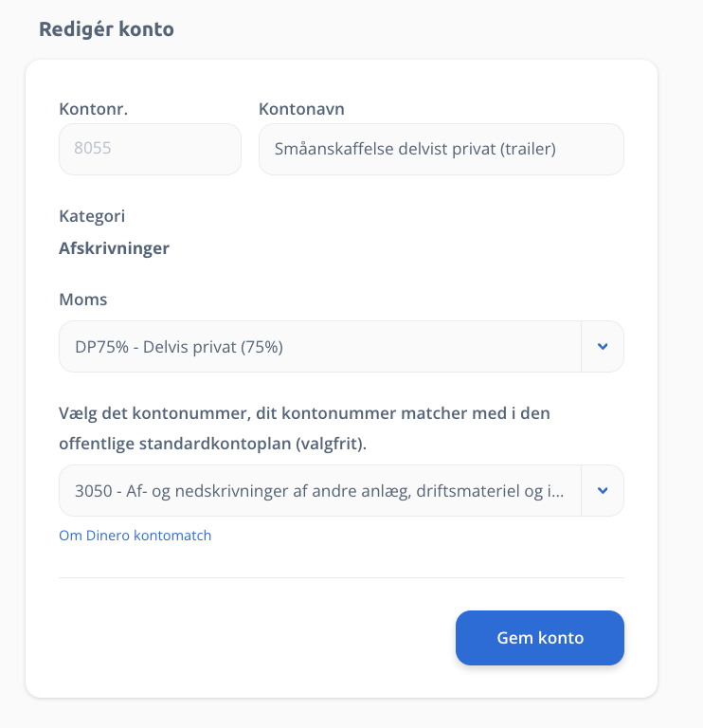Expand the DP75% Delvis privat dropdown

tap(319, 347)
